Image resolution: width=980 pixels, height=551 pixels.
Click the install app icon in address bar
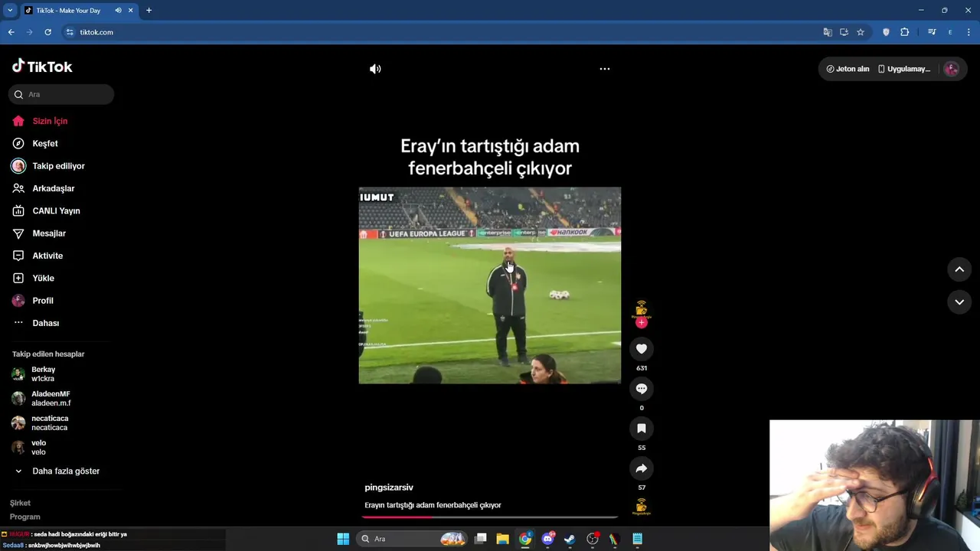click(x=844, y=32)
